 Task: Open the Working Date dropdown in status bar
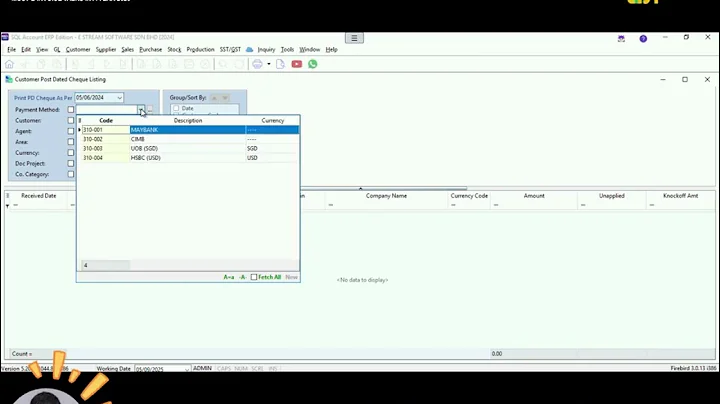[x=187, y=369]
